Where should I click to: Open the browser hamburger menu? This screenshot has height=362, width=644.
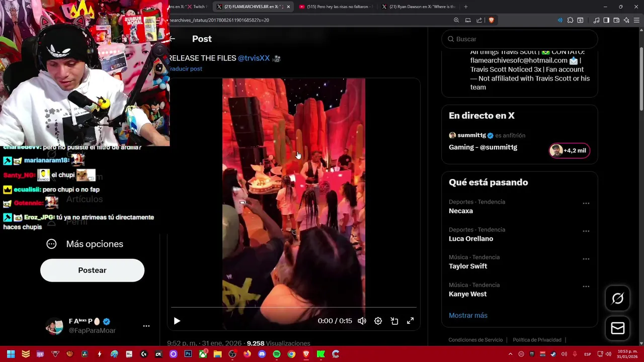click(637, 20)
